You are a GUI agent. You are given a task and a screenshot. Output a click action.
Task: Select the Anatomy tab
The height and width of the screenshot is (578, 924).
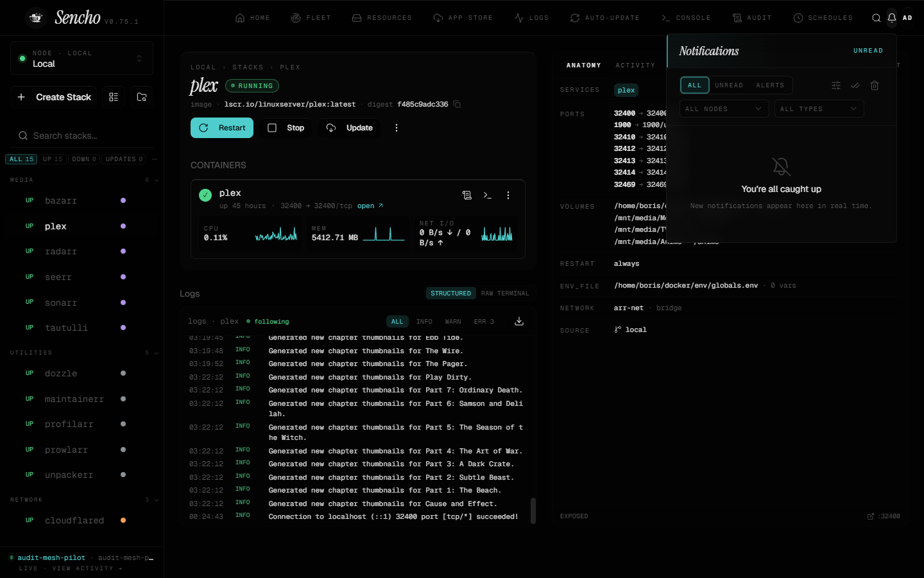[x=583, y=66]
